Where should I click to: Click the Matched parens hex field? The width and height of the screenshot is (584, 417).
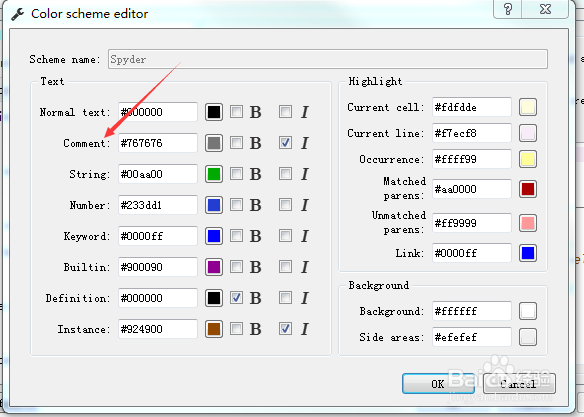[472, 189]
